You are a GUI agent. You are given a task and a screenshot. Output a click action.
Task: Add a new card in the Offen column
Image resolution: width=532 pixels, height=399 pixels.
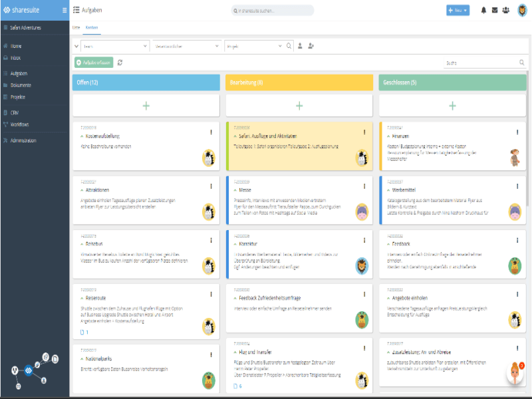pyautogui.click(x=146, y=104)
